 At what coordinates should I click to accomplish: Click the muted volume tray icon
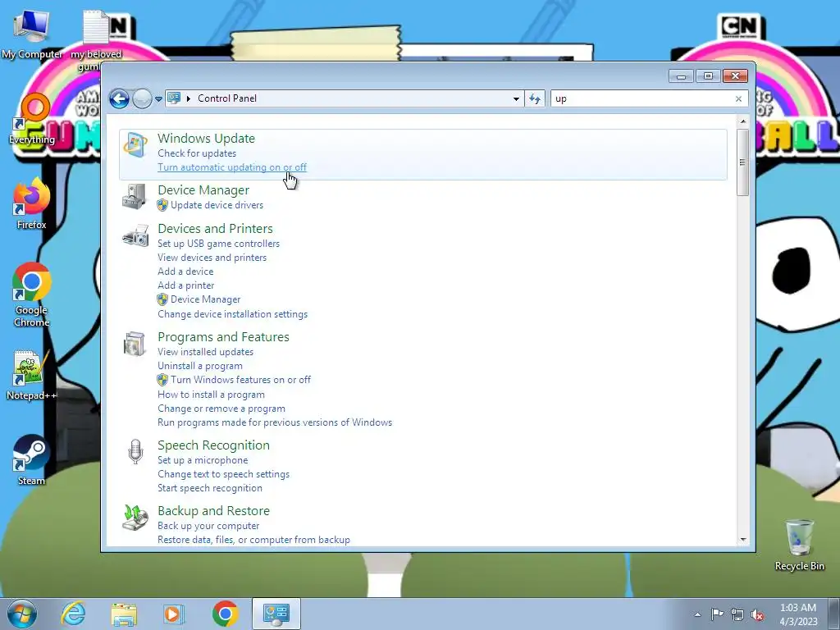pyautogui.click(x=757, y=615)
